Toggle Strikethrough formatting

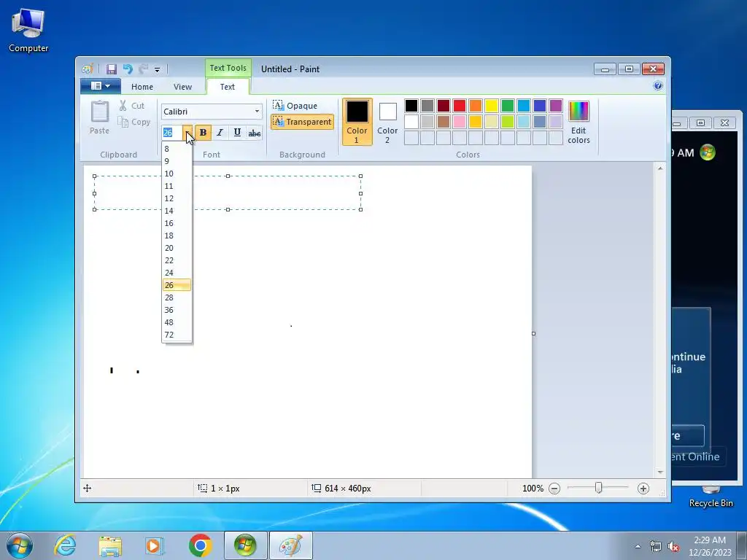tap(255, 133)
